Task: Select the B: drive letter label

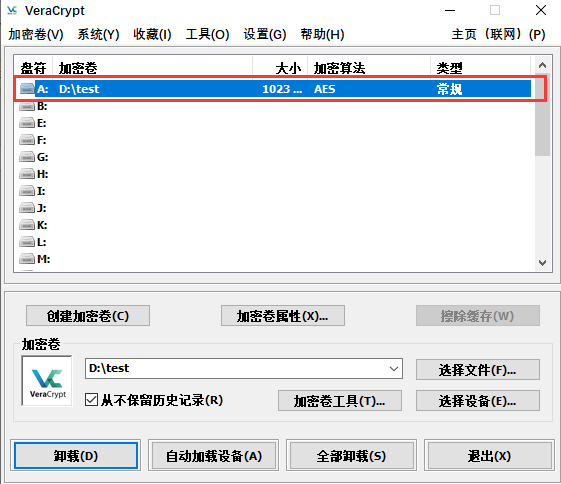Action: [x=42, y=106]
